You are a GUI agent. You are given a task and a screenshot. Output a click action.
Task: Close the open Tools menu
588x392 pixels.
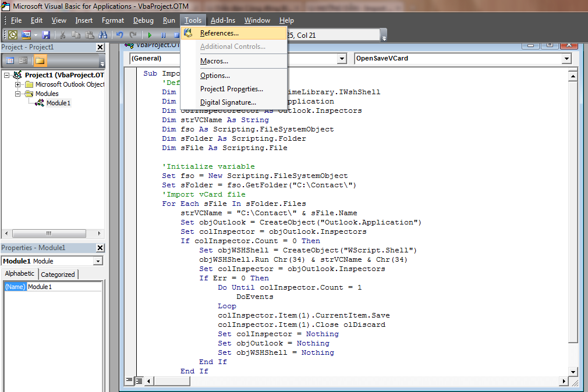tap(193, 20)
